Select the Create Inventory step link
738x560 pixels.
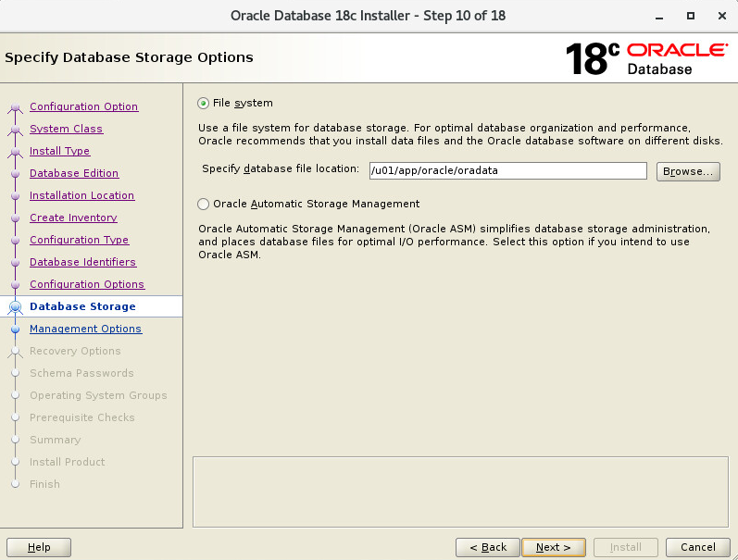73,218
